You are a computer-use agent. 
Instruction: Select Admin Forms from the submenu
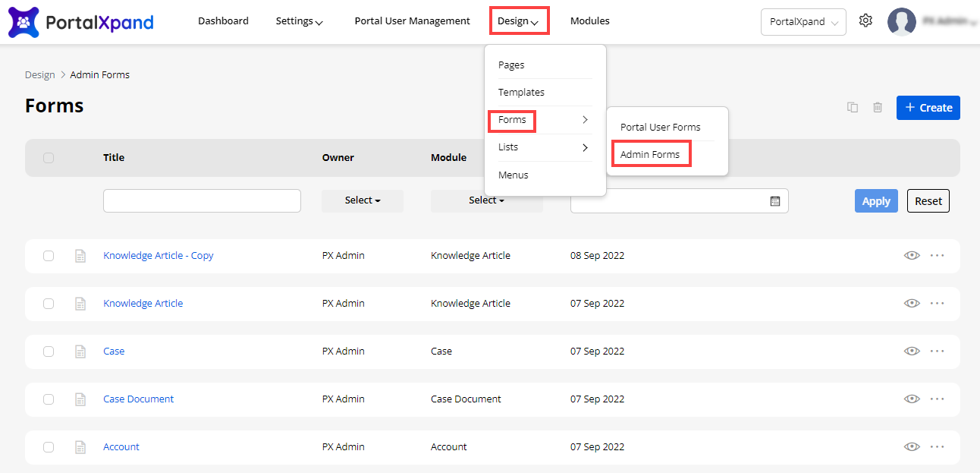[x=650, y=155]
